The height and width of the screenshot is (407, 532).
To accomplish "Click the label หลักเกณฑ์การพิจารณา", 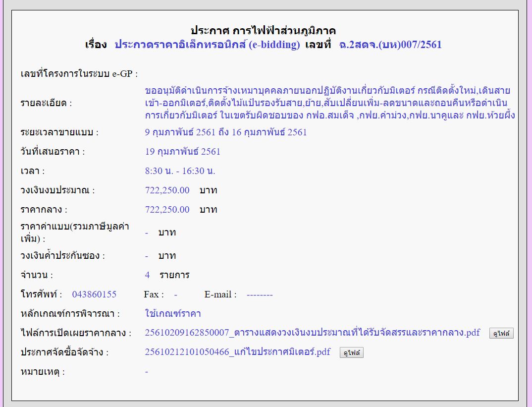I will click(x=70, y=314).
